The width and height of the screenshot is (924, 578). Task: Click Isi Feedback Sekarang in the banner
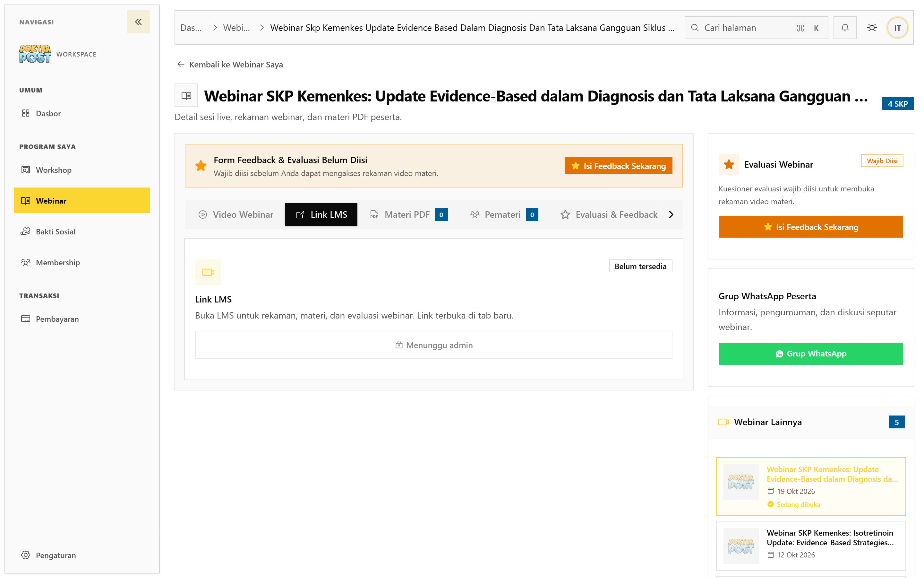tap(618, 165)
